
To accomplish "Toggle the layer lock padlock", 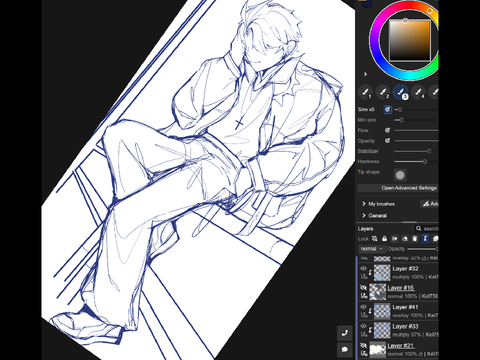I will pos(384,239).
